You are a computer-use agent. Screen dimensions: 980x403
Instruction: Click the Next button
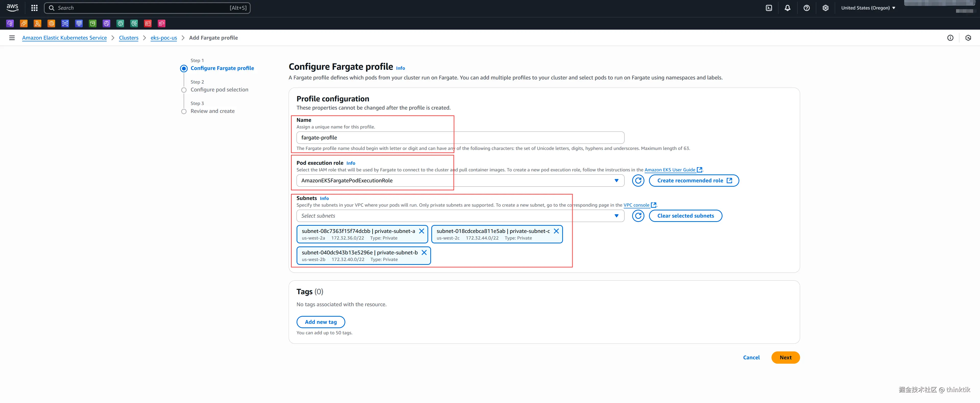tap(785, 357)
